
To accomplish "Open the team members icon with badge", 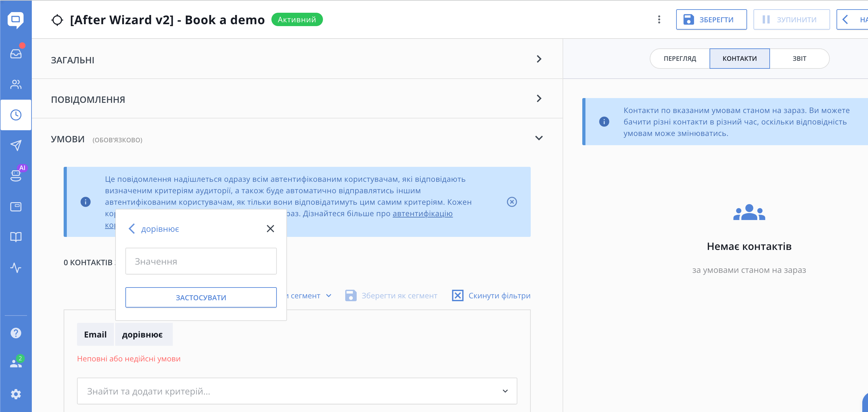I will click(x=16, y=363).
